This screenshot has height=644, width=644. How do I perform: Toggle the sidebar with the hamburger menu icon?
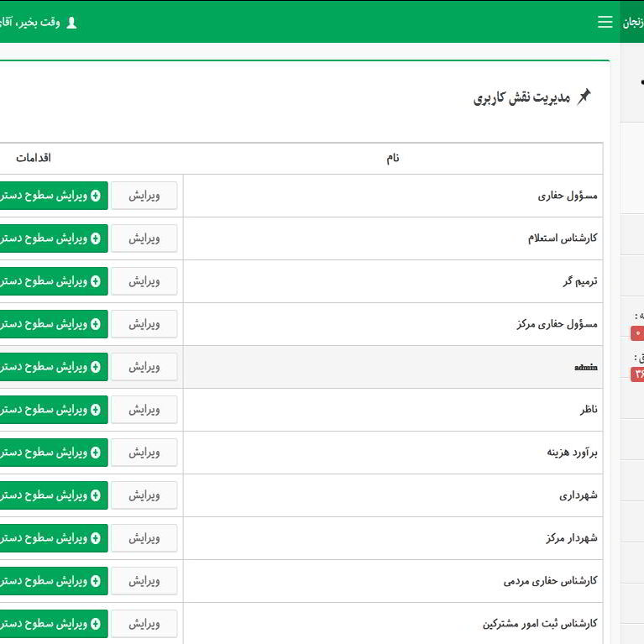(x=605, y=22)
